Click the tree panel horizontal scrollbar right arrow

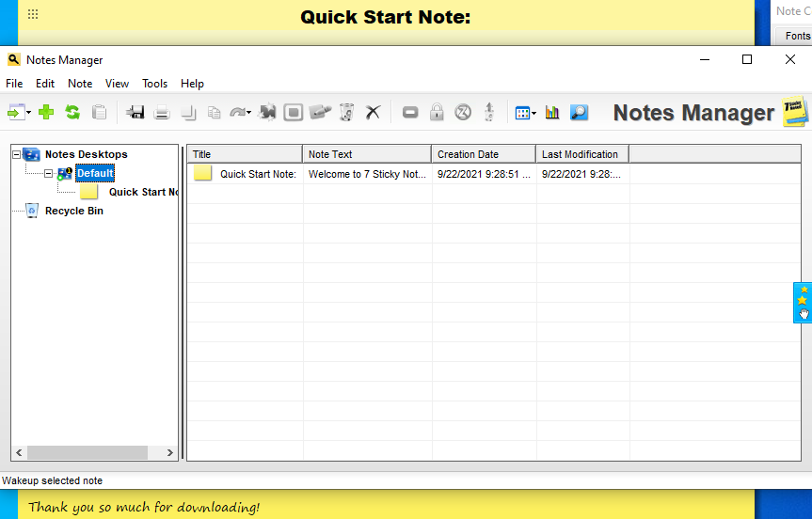pos(170,453)
